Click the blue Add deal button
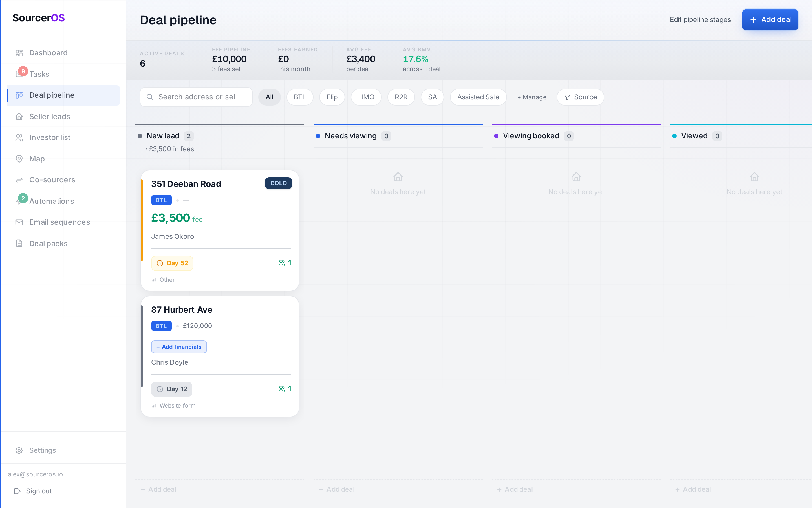 click(770, 19)
